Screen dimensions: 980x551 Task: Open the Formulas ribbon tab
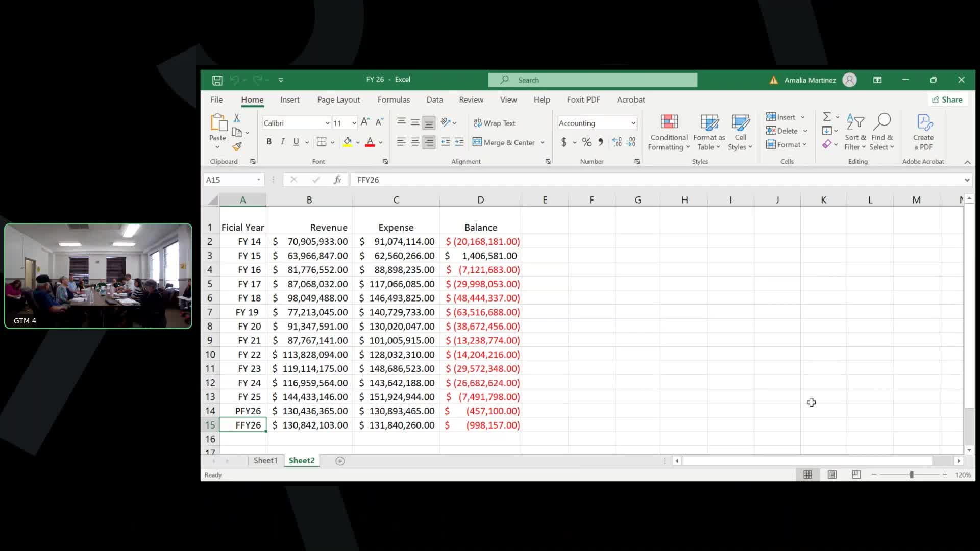(394, 100)
